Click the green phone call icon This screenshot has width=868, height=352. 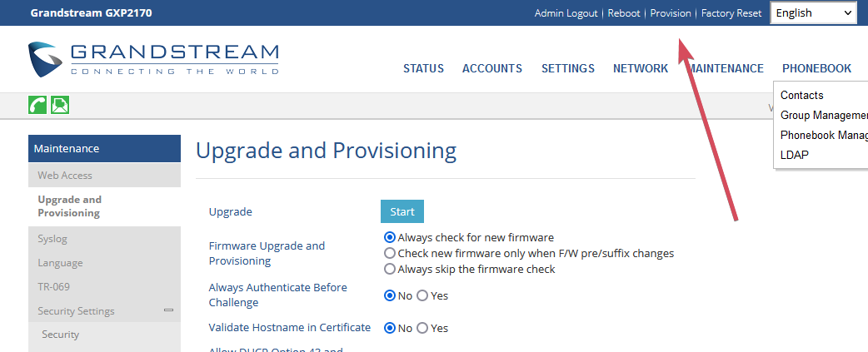click(x=37, y=105)
